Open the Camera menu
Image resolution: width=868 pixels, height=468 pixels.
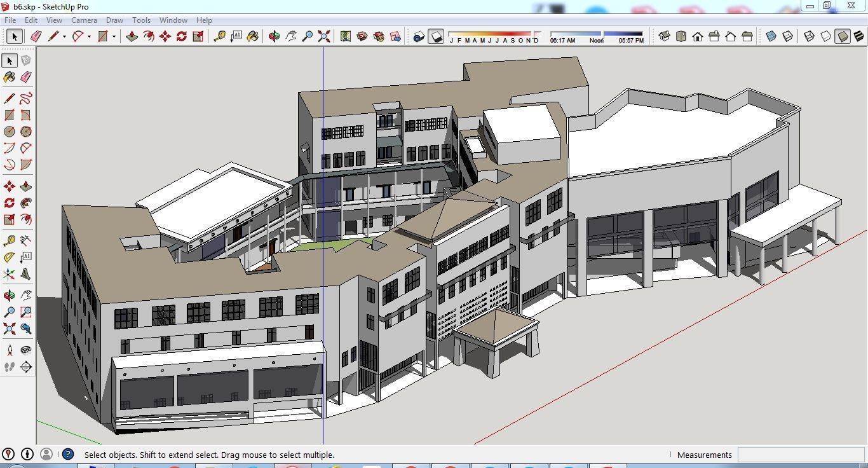pos(84,20)
